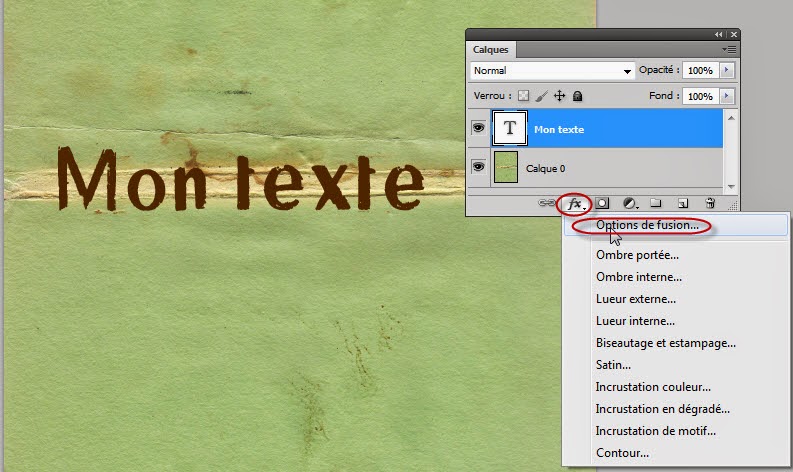Click the link layers icon
This screenshot has width=793, height=472.
(x=546, y=203)
